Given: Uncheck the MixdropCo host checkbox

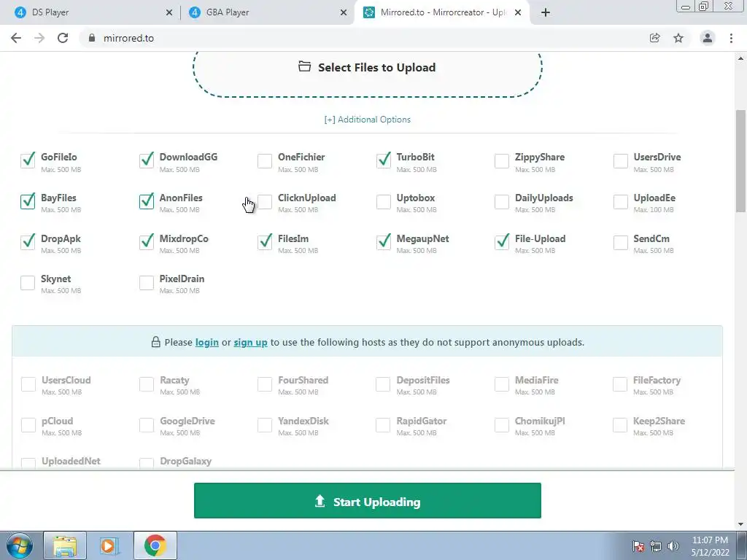Looking at the screenshot, I should [x=146, y=242].
